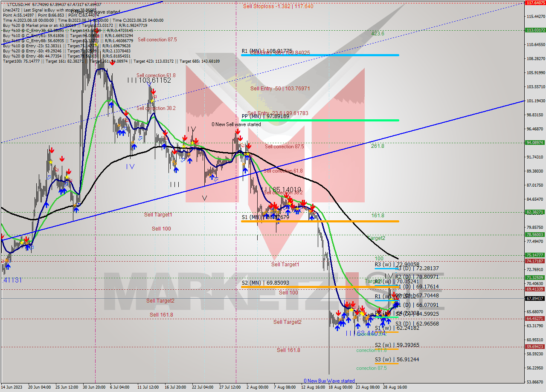Image resolution: width=546 pixels, height=392 pixels.
Task: Click the 'S2 (w) | 59.39365' pivot label
Action: 397,345
